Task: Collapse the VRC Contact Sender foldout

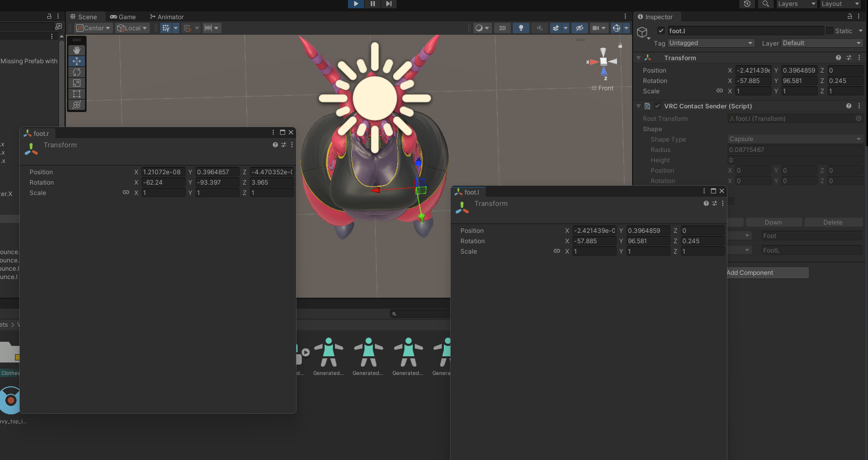Action: [x=639, y=106]
